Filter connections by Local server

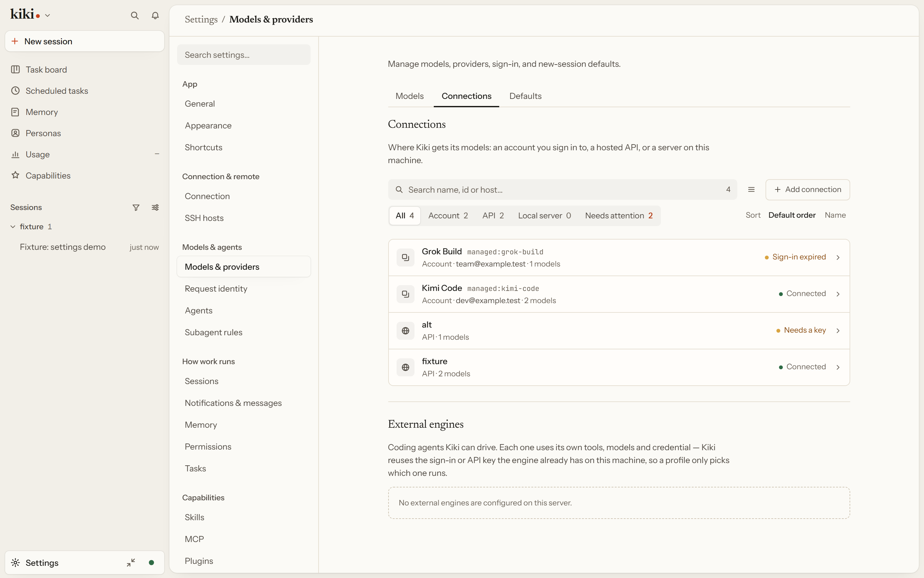tap(544, 215)
